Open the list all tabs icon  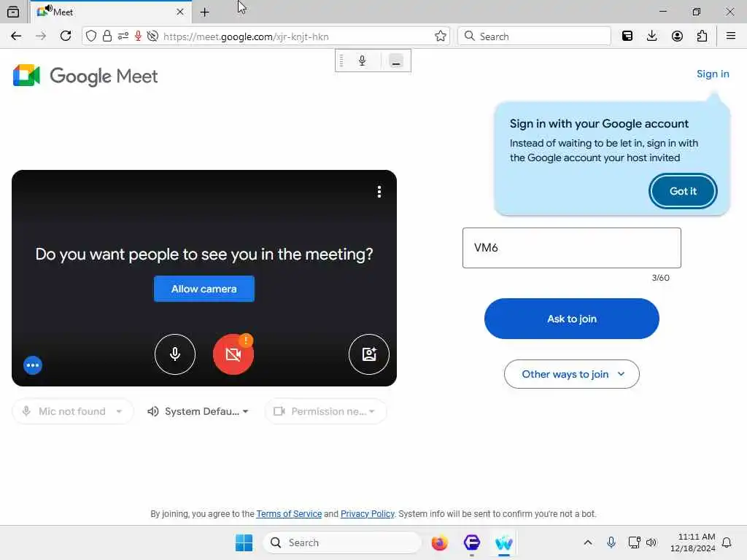pyautogui.click(x=13, y=12)
